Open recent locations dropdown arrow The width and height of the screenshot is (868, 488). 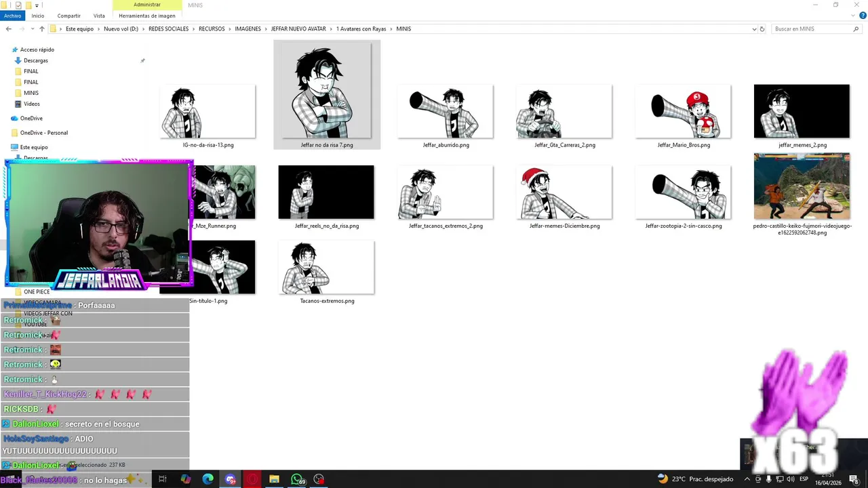pos(33,29)
